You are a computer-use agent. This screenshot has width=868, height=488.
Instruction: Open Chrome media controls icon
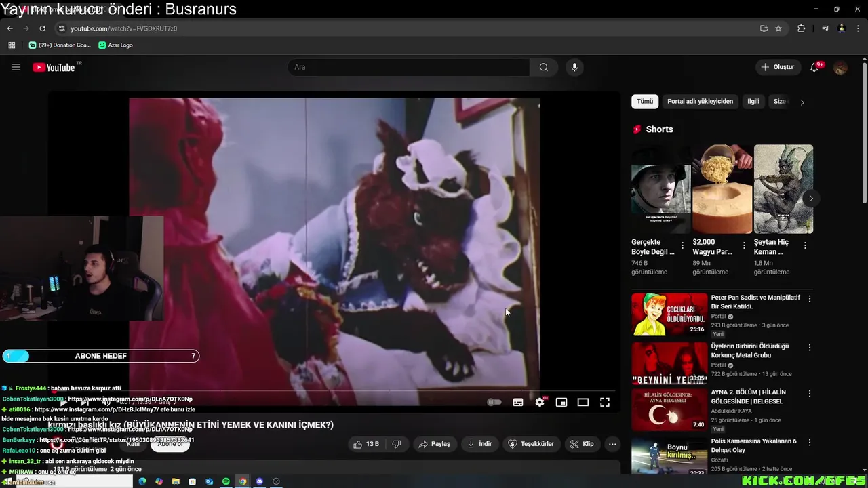coord(825,28)
